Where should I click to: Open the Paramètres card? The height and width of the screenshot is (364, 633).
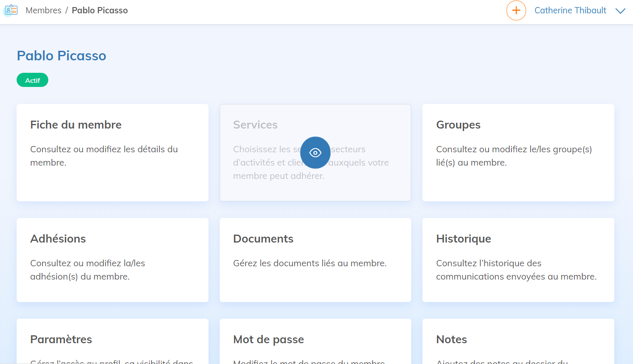(x=112, y=341)
